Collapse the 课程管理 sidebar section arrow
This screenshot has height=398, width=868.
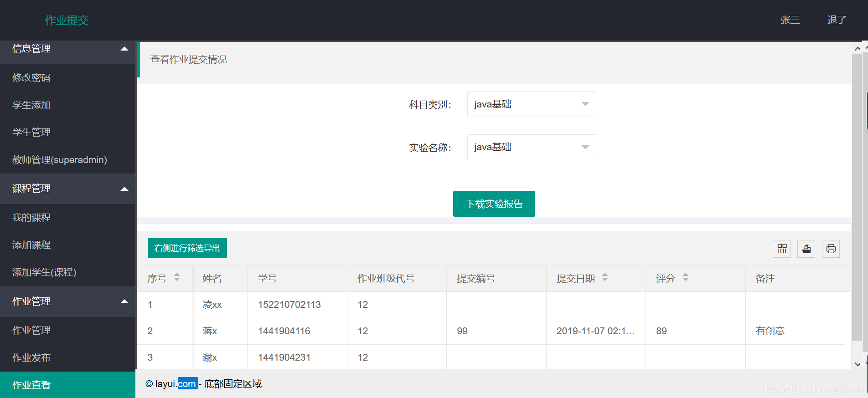point(124,189)
